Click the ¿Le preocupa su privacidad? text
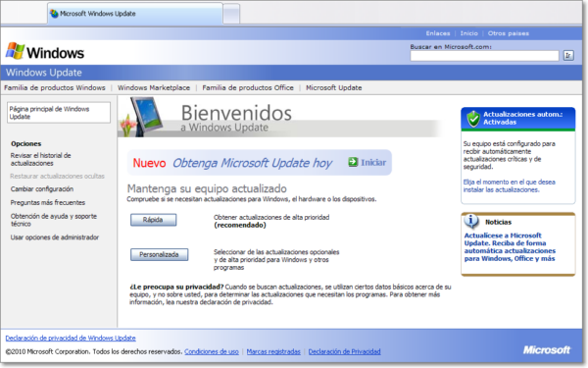Viewport: 588px width, 368px height. point(176,287)
